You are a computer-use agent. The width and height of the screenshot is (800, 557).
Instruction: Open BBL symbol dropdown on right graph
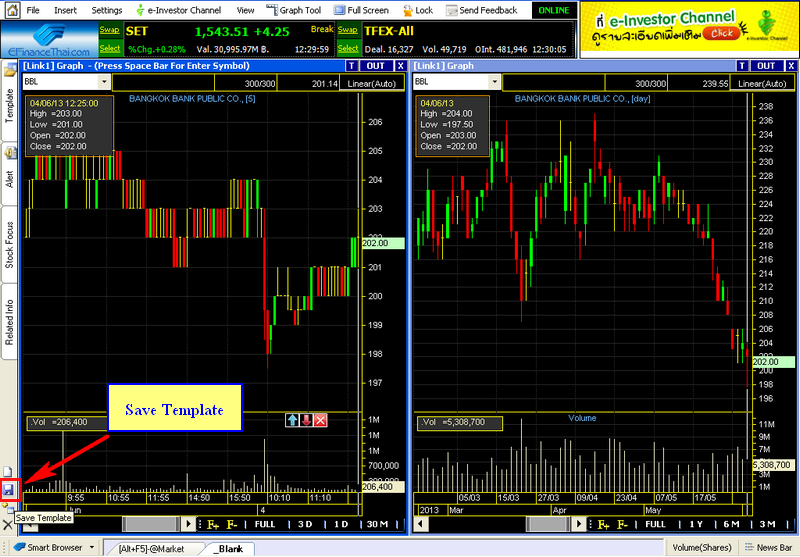click(494, 82)
